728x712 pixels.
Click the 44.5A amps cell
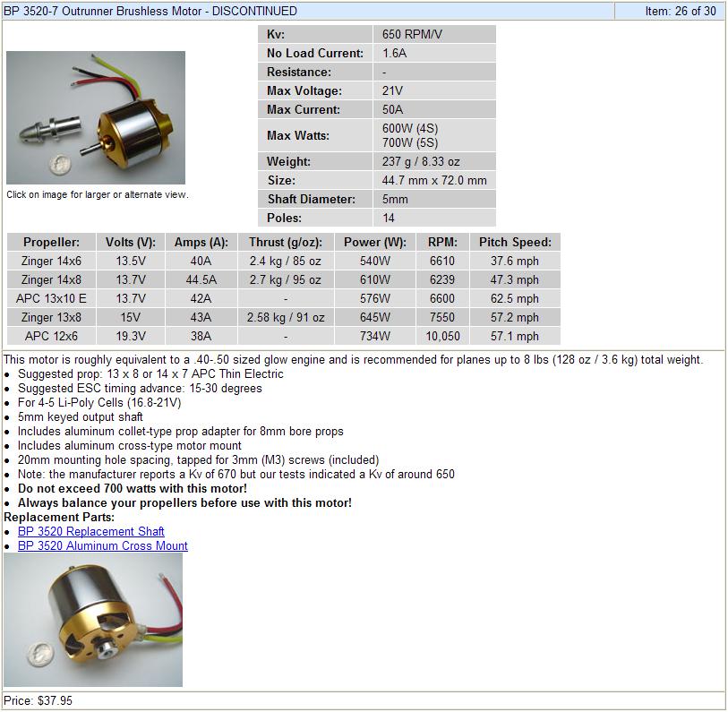[x=201, y=280]
